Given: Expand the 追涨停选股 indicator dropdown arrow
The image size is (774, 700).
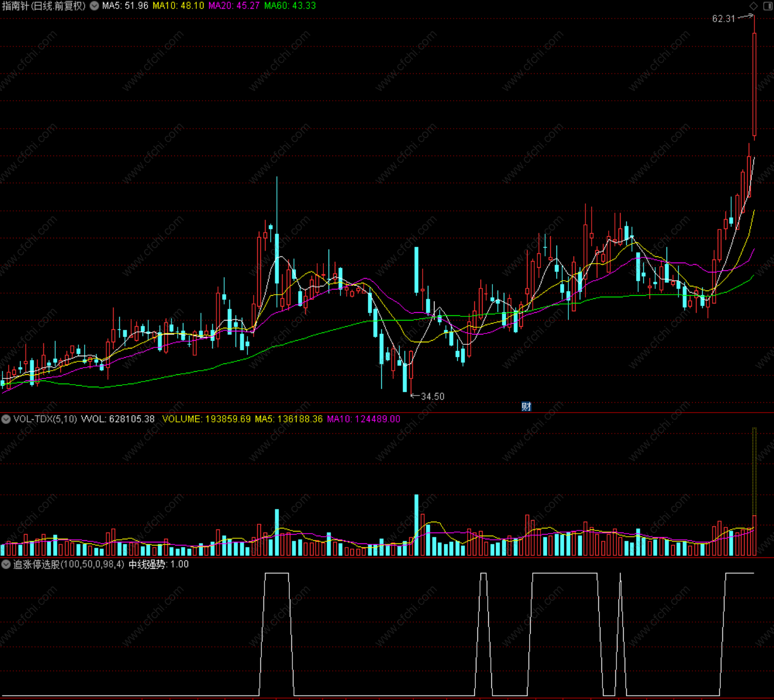Looking at the screenshot, I should pos(6,565).
